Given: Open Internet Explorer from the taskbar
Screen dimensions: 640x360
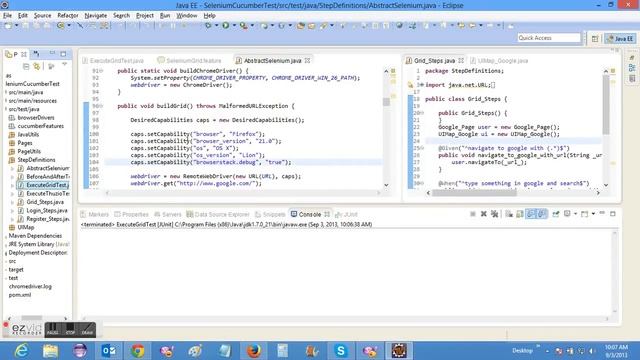Looking at the screenshot, I should [x=22, y=351].
